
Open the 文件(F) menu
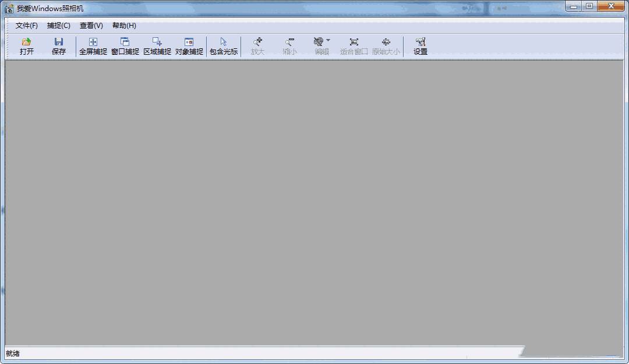click(26, 26)
